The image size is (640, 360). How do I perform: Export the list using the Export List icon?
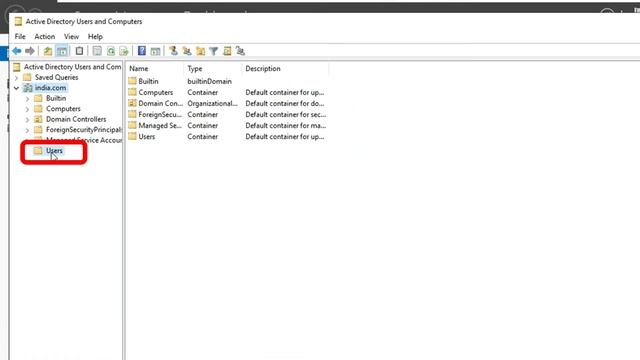tap(124, 51)
